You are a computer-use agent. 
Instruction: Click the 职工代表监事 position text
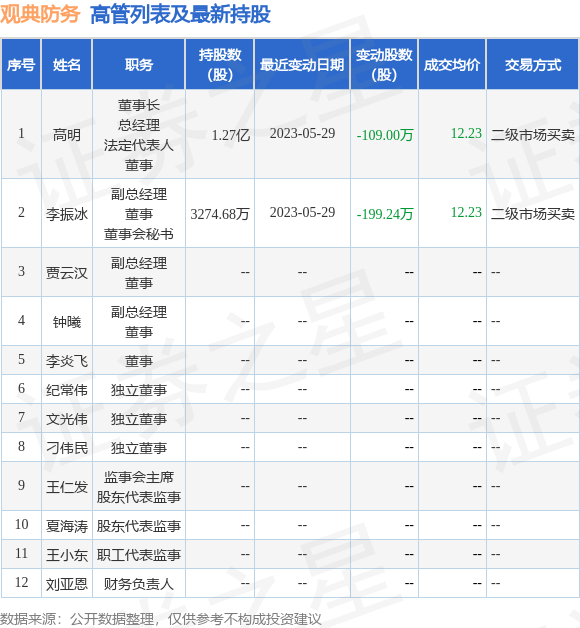click(x=139, y=555)
